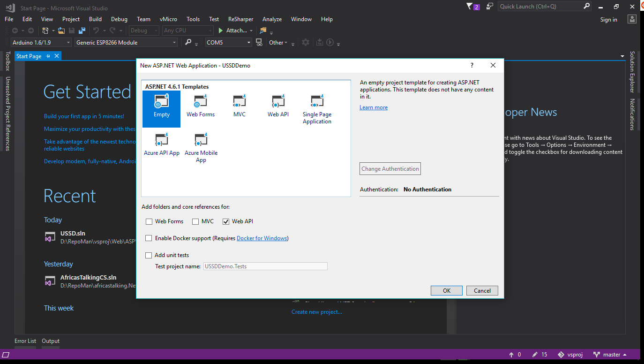Click the New Project toolbar icon
644x364 pixels.
pyautogui.click(x=46, y=30)
